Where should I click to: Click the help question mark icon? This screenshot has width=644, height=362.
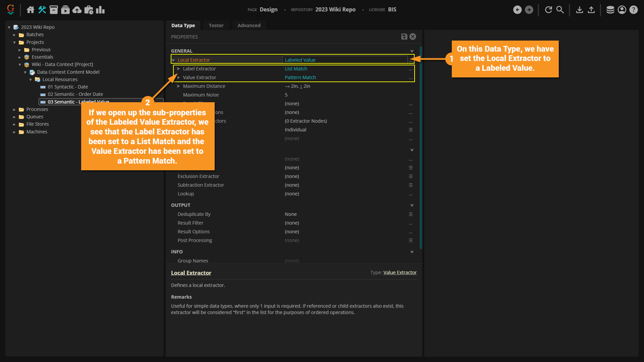point(633,10)
